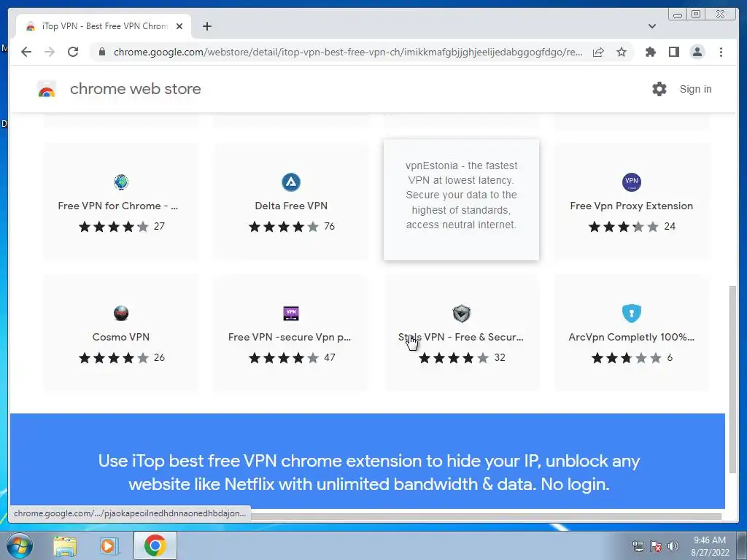Click the Free Vpn Proxy Extension icon
The height and width of the screenshot is (560, 747).
pos(631,182)
